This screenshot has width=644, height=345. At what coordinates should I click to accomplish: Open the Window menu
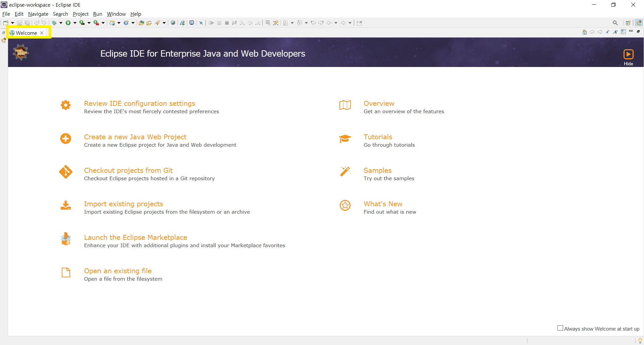(x=116, y=14)
